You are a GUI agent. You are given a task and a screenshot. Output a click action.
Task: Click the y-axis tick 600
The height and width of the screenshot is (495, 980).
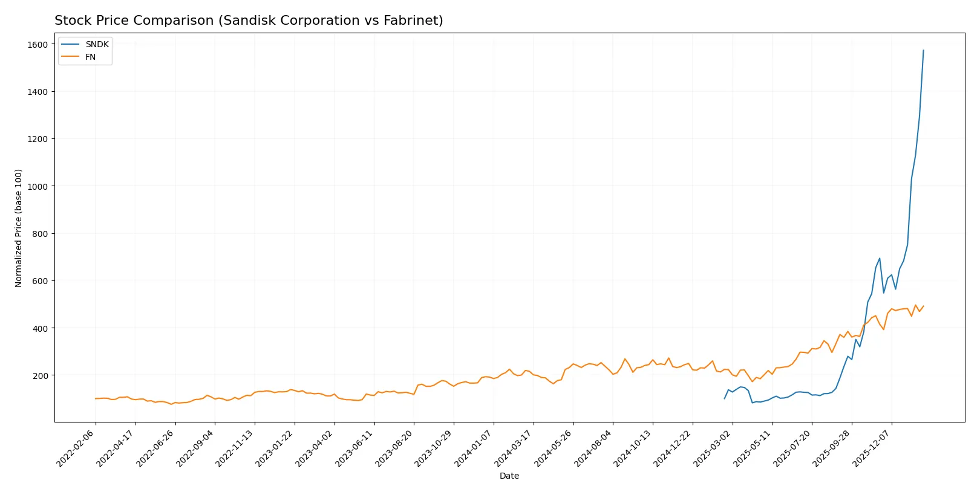click(x=40, y=281)
